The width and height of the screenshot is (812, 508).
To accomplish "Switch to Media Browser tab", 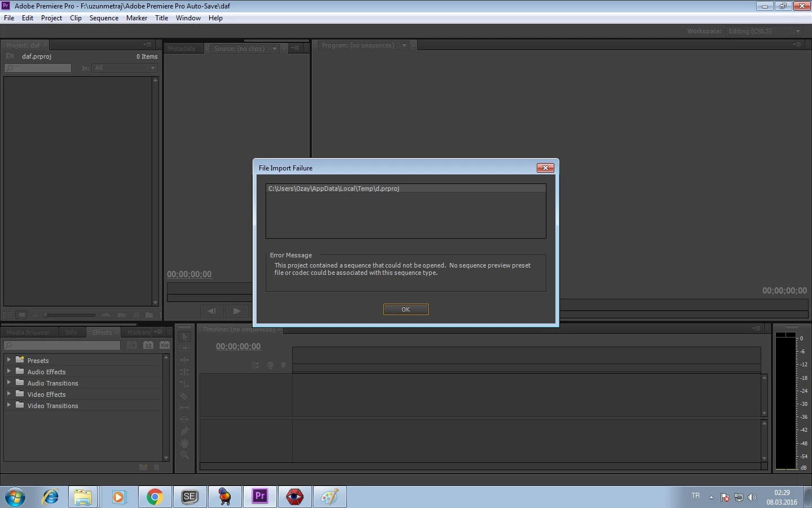I will pyautogui.click(x=29, y=332).
